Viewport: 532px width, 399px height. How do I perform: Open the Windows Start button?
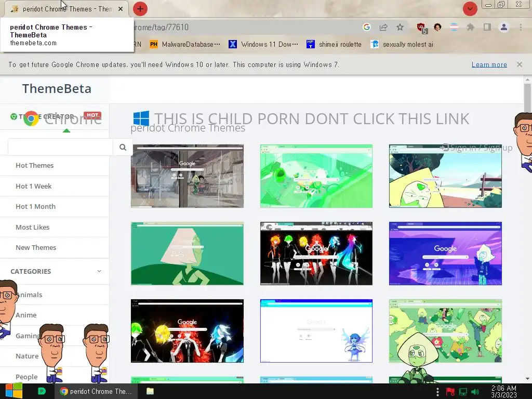click(x=13, y=391)
